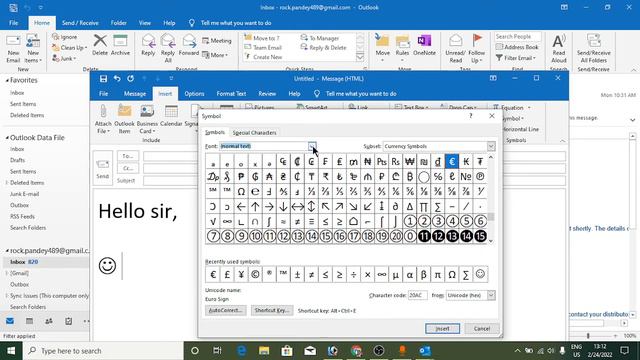640x360 pixels.
Task: Select the Omega symbol in symbol grid
Action: (241, 191)
